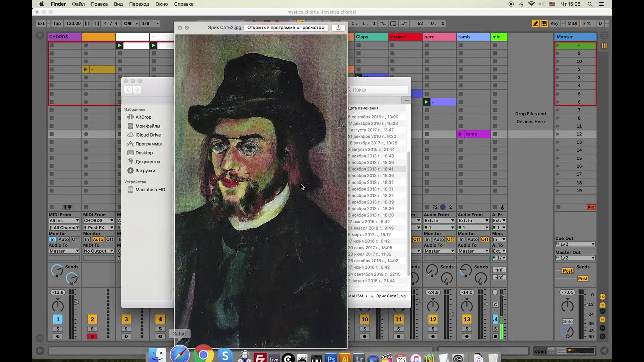Viewport: 644px width, 362px height.
Task: Open CHORDS MIDI From dropdown on track 2
Action: coord(98,220)
